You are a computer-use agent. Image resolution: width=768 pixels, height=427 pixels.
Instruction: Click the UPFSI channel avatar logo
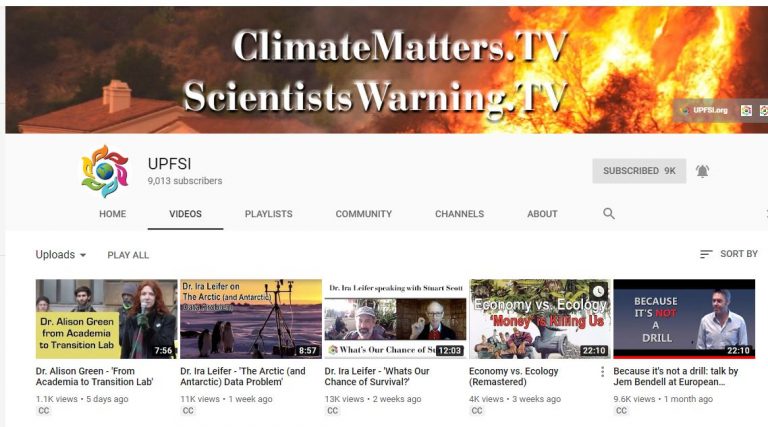click(x=105, y=171)
